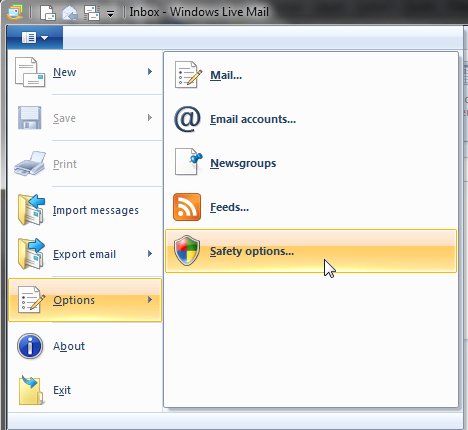Click the blue About info icon
This screenshot has height=430, width=468.
point(30,346)
